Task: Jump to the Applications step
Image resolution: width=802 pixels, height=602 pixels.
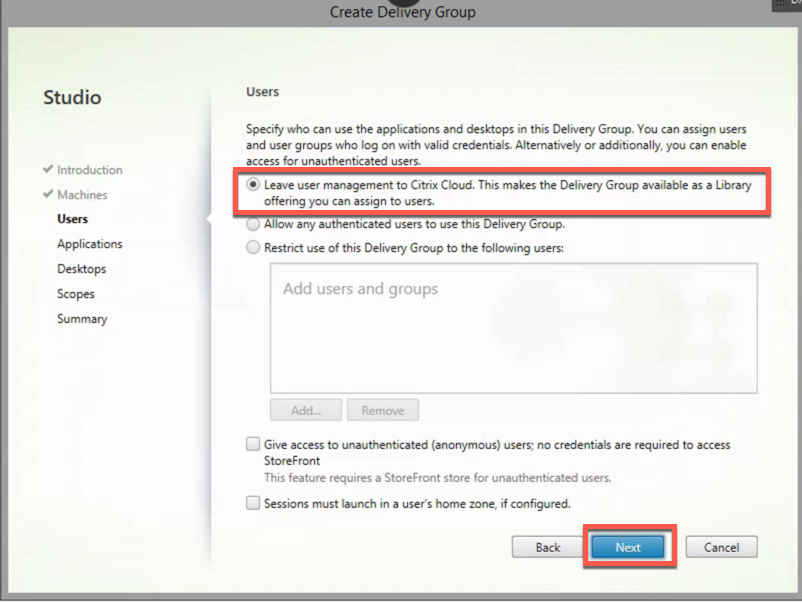Action: 90,244
